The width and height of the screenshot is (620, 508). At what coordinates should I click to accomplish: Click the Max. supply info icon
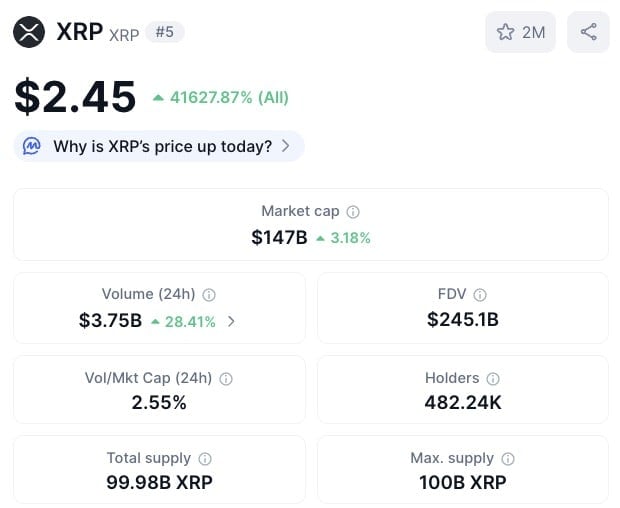coord(508,459)
